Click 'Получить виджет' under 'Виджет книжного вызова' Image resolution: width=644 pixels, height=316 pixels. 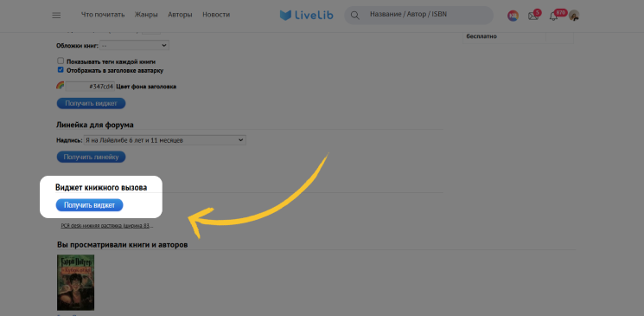point(90,205)
